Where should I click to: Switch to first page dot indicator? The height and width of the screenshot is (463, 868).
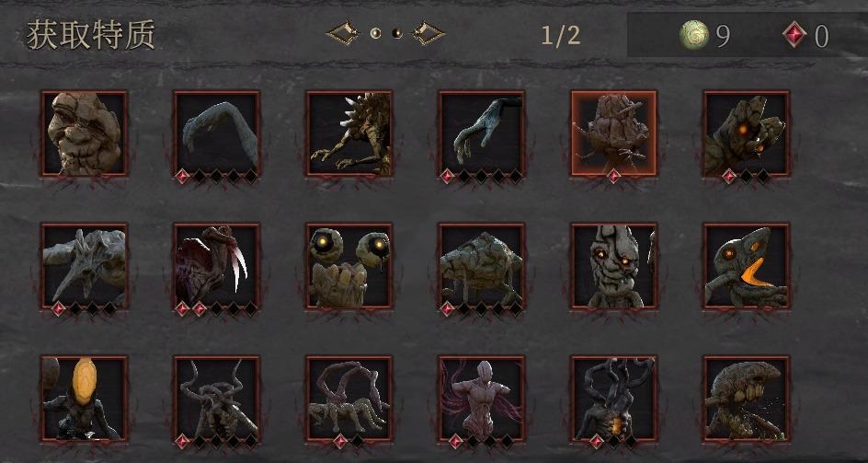coord(375,33)
